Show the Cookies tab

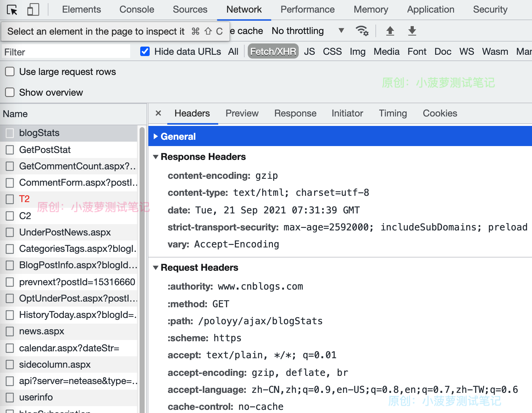[x=440, y=113]
